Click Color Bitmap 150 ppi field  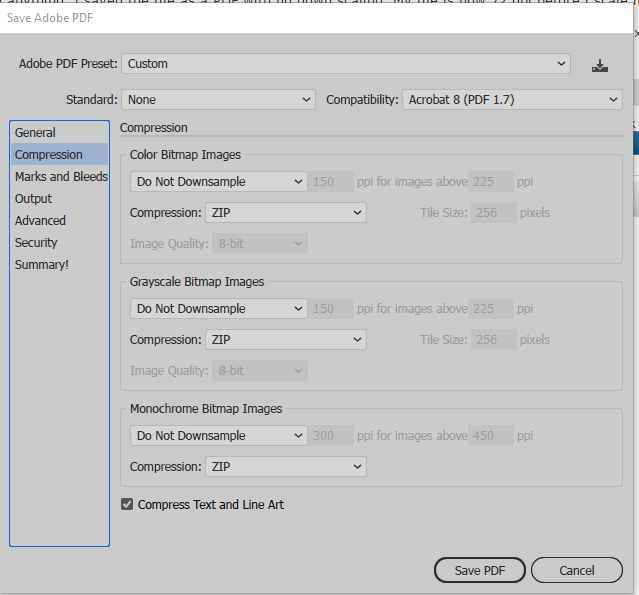coord(331,181)
